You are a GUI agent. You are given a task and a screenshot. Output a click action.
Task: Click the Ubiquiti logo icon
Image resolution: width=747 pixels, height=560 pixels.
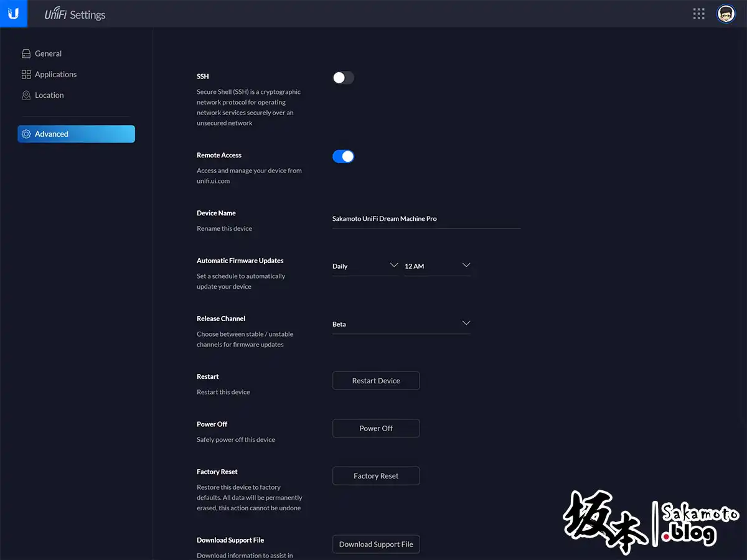click(x=13, y=14)
